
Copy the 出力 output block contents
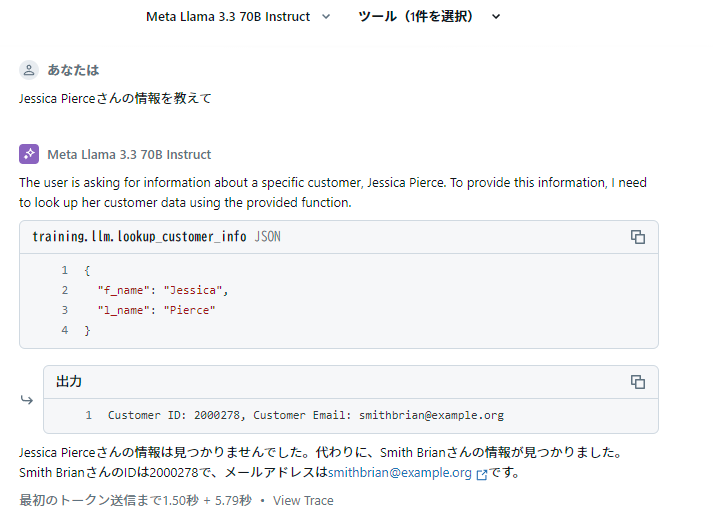[x=638, y=382]
